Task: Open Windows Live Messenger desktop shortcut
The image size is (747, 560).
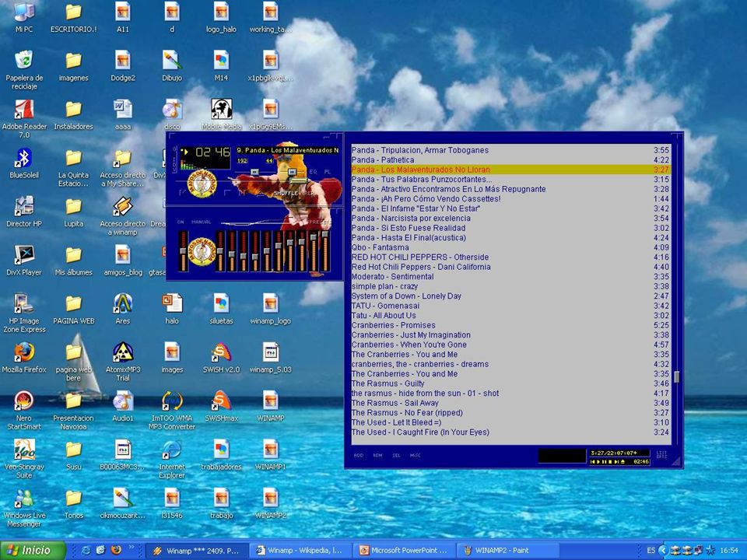Action: [24, 508]
